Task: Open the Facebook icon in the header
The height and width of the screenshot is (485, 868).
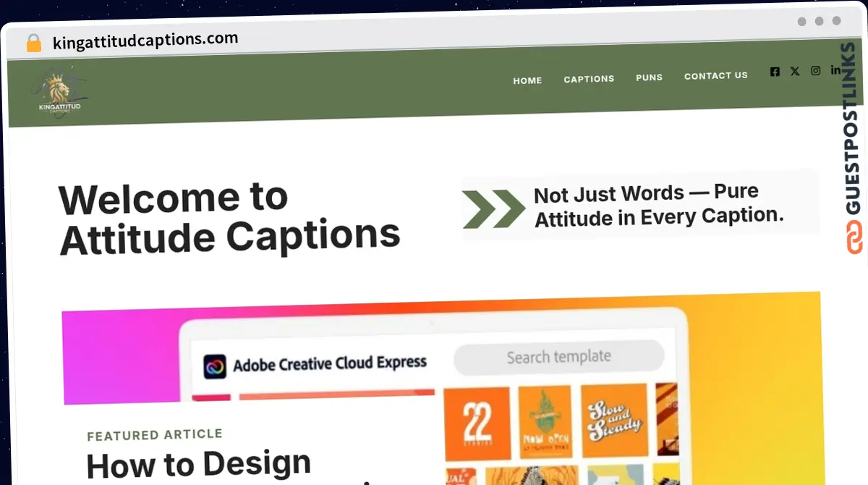Action: point(775,71)
